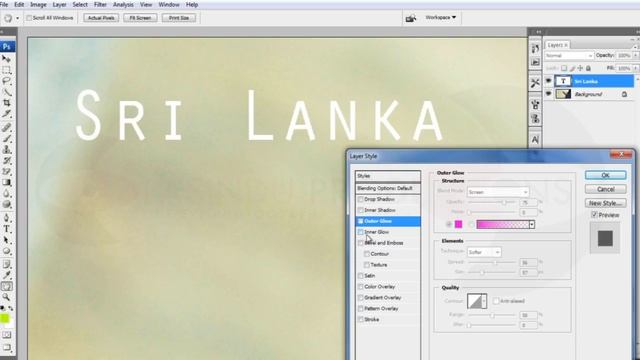Enable the Color Overlay checkbox
This screenshot has width=640, height=360.
(x=360, y=287)
